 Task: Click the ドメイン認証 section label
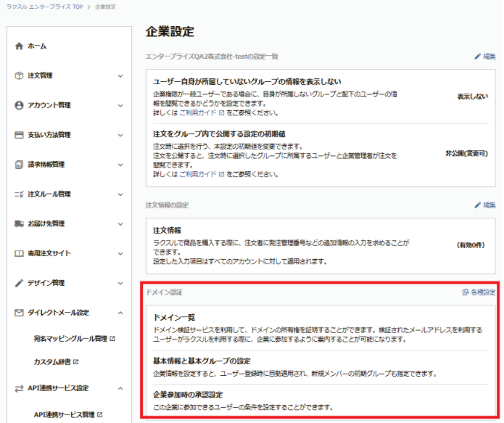coord(164,292)
